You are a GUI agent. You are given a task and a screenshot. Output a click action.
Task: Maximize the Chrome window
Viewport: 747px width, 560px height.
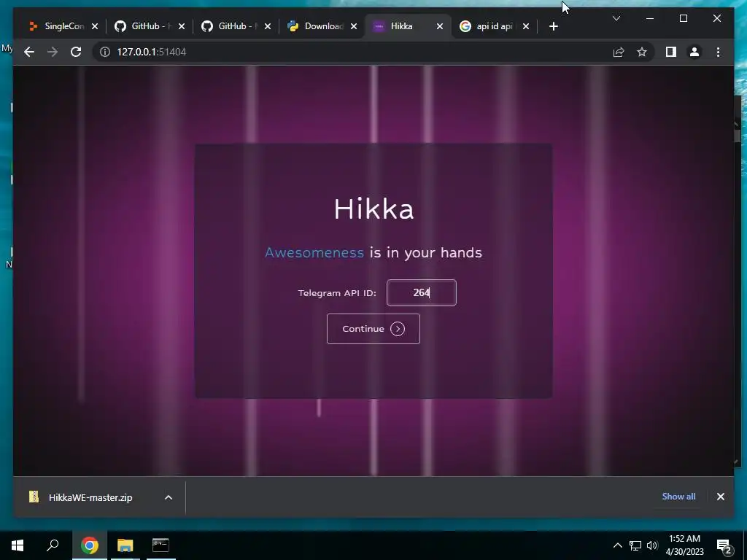click(x=683, y=18)
